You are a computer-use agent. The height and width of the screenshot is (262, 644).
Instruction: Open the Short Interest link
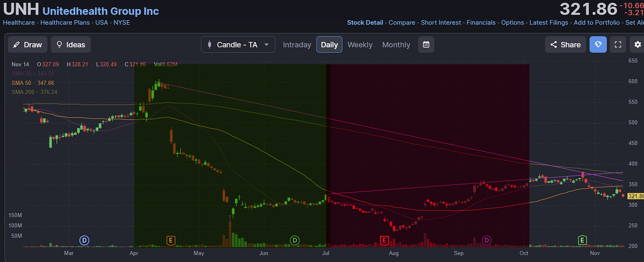pos(441,23)
